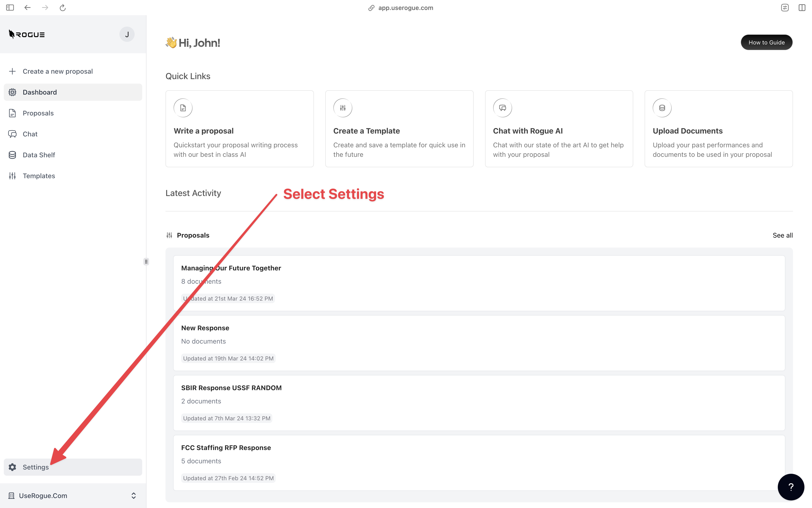Click the How to Guide button
The image size is (812, 508).
(766, 42)
